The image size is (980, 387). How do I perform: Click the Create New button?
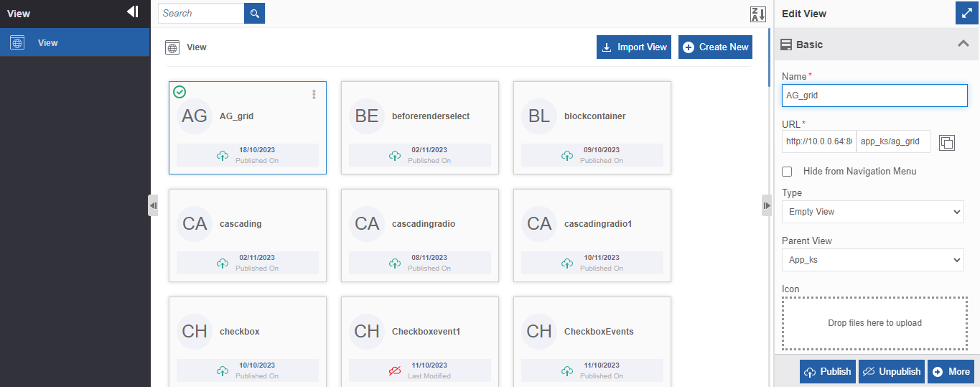pos(715,47)
